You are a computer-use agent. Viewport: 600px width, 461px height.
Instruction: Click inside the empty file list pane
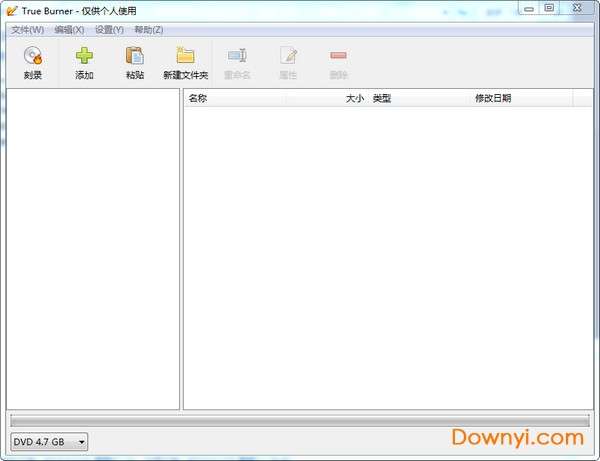point(388,258)
